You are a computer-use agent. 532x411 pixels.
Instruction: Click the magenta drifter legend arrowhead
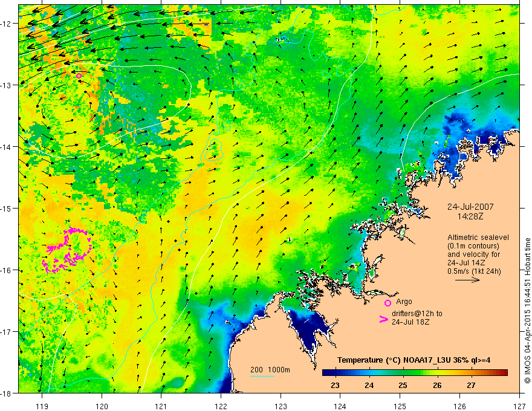384,319
